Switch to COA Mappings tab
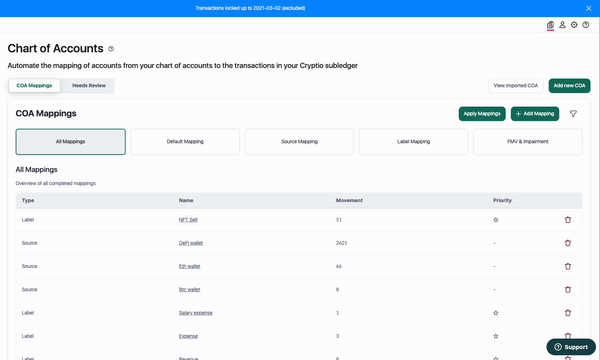This screenshot has width=600, height=360. (34, 86)
